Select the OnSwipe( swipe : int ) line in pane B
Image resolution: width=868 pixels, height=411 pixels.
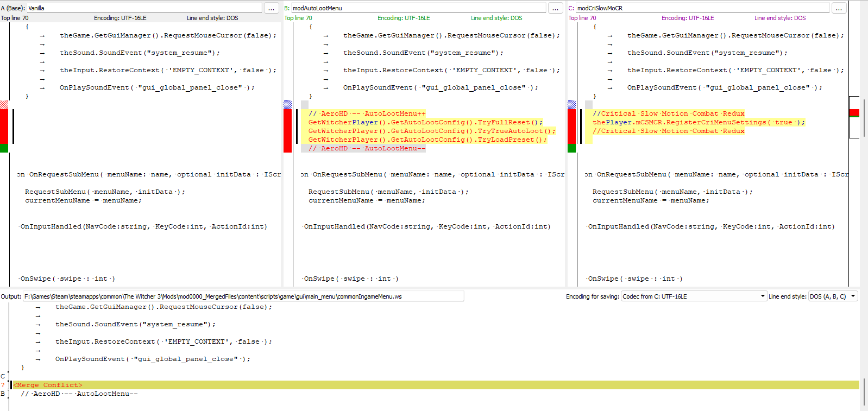(x=351, y=279)
